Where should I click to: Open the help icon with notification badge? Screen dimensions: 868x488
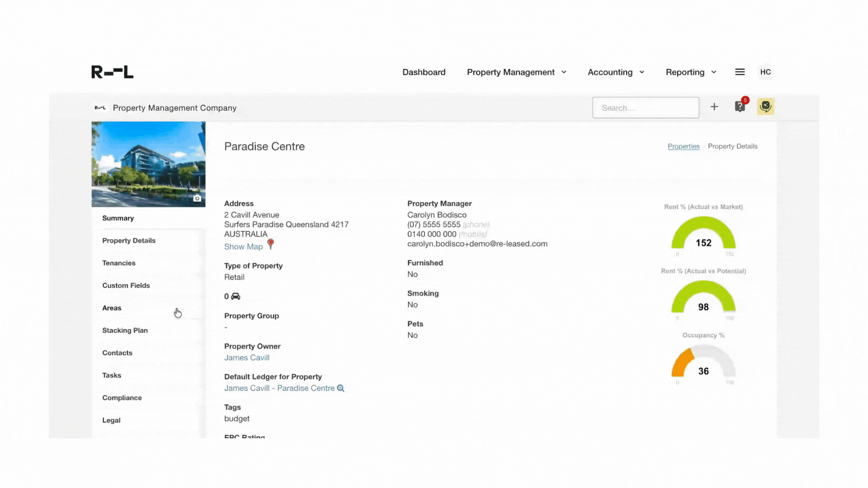740,107
